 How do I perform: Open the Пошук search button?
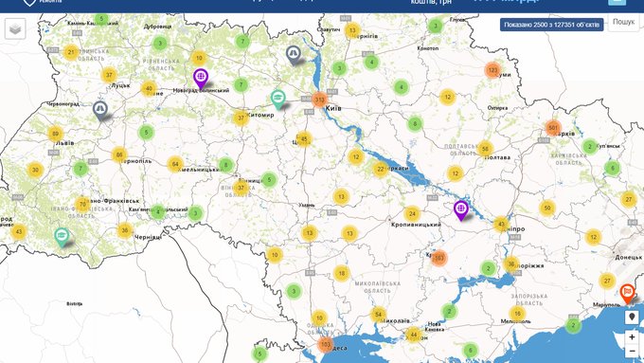[x=623, y=22]
